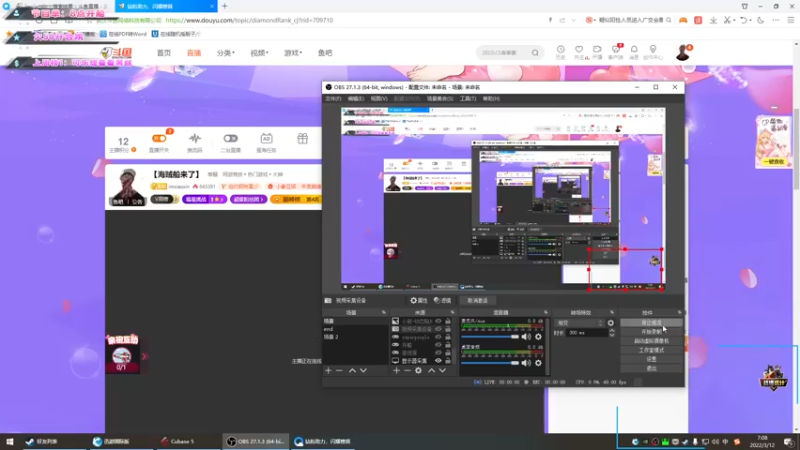The width and height of the screenshot is (800, 450).
Task: Toggle lock on display capture source
Action: tap(448, 361)
